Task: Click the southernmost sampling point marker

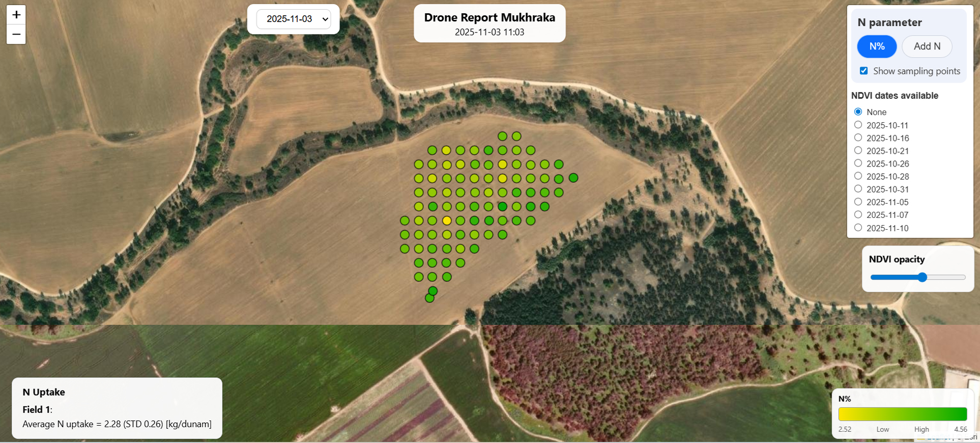Action: 429,298
